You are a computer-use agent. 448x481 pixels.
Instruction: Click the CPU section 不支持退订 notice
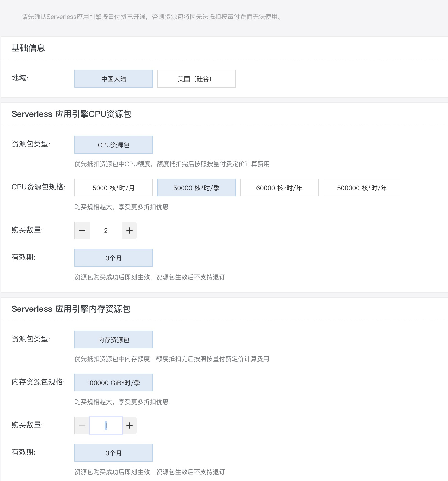click(150, 277)
